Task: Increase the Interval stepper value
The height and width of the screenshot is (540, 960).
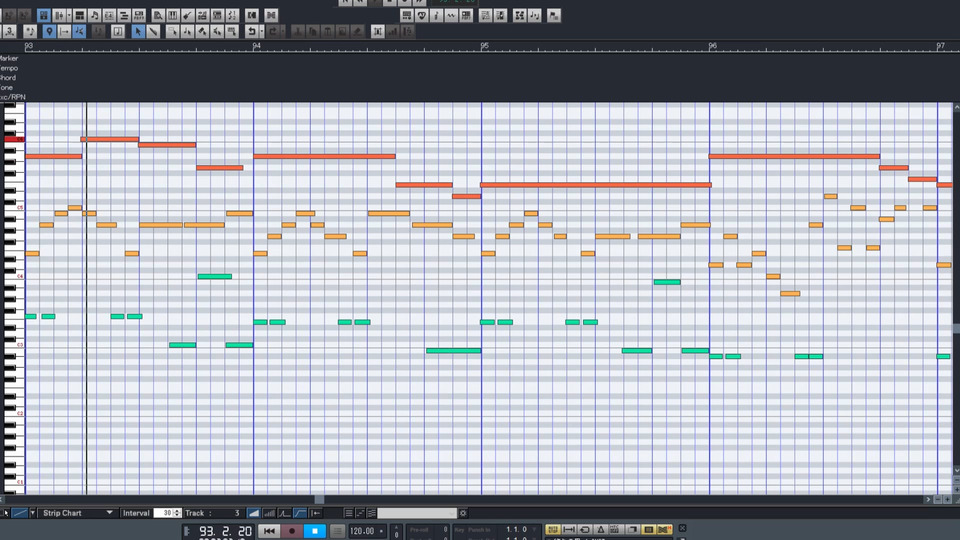Action: pyautogui.click(x=178, y=511)
